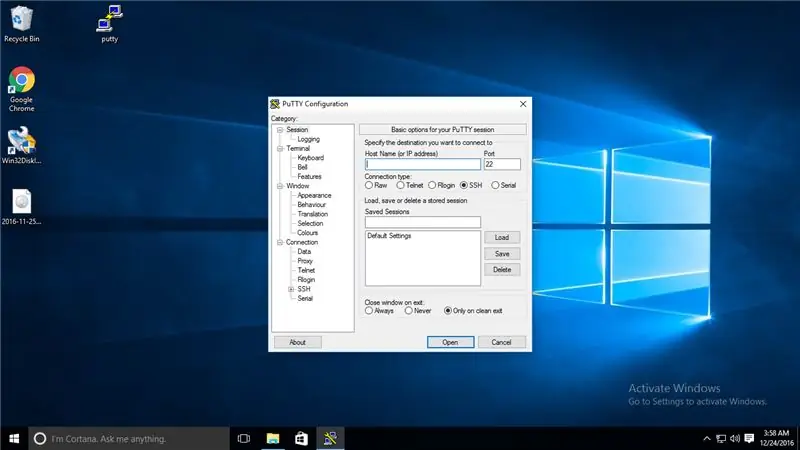Open the Features category

[309, 177]
